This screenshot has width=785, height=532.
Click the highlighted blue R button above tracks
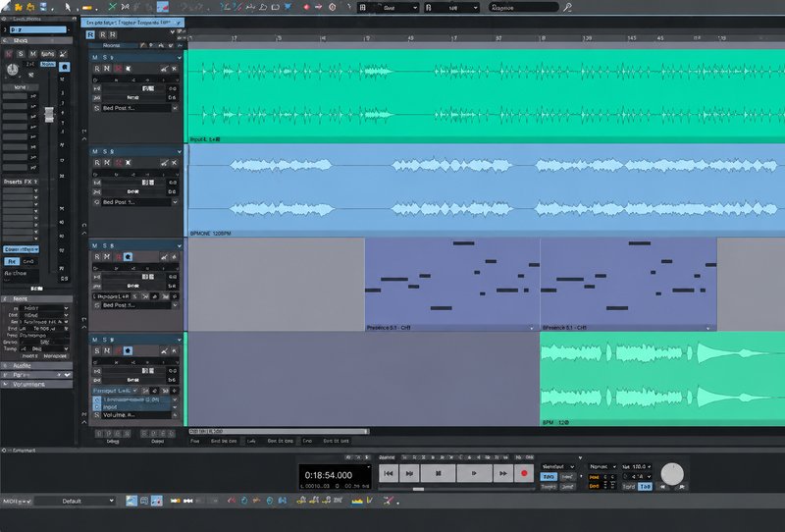(x=90, y=34)
